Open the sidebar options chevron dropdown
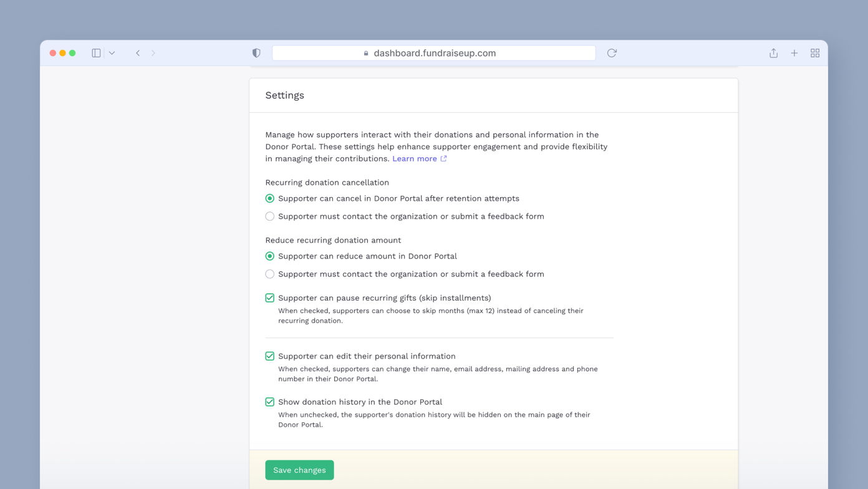Screen dimensions: 868x489 click(111, 52)
